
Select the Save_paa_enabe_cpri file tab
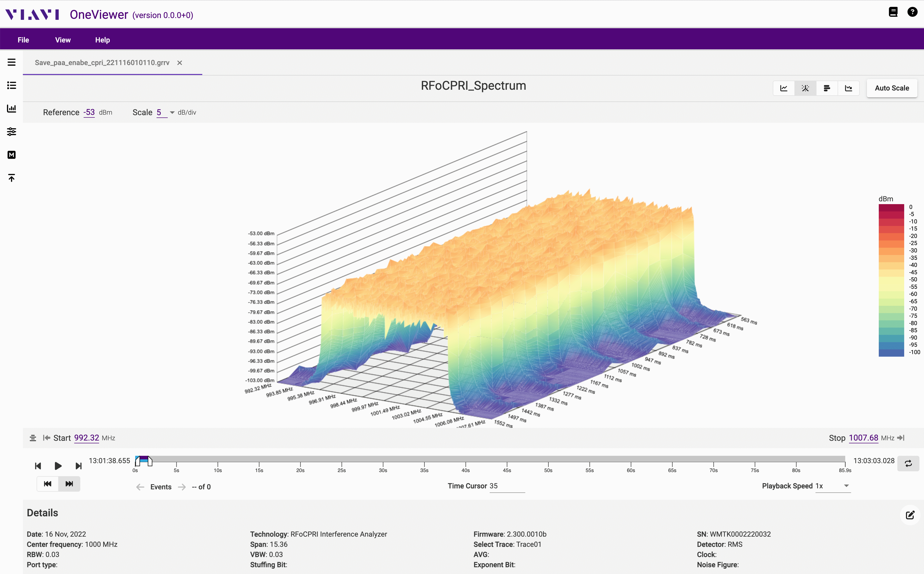tap(102, 63)
